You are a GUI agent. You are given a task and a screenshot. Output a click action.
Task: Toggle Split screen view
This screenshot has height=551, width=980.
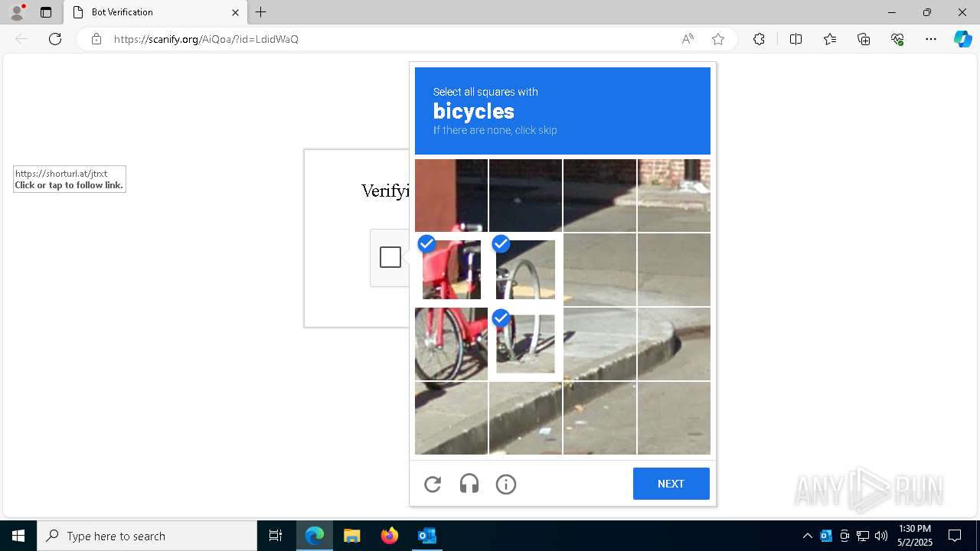click(x=795, y=39)
